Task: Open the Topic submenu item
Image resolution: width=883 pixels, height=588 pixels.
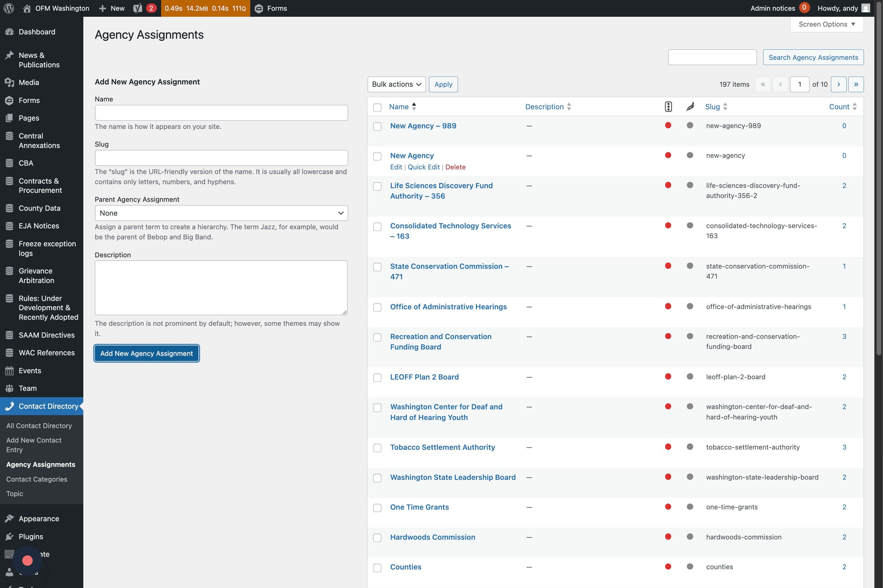Action: 15,494
